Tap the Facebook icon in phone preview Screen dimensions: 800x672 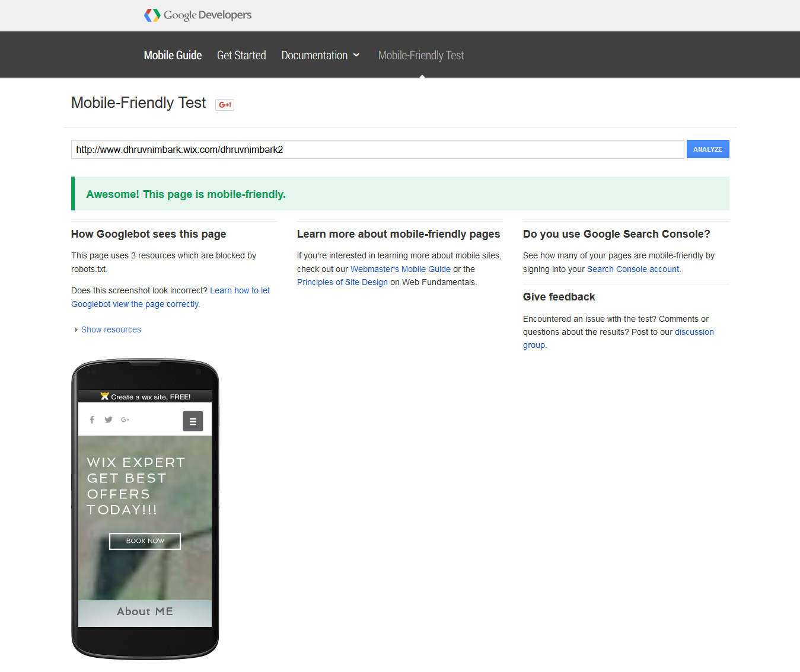[x=92, y=420]
